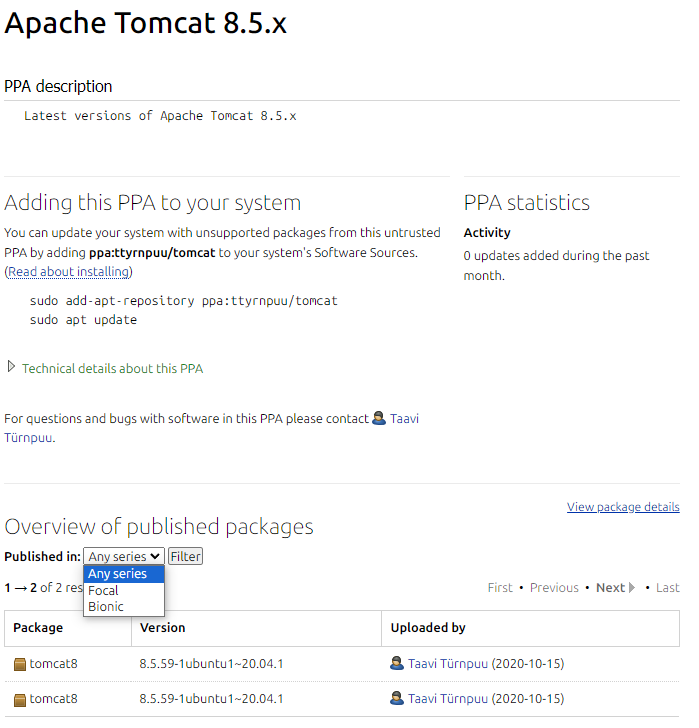The image size is (699, 728).
Task: Click the package icon in first tomcat8 row
Action: [x=20, y=664]
